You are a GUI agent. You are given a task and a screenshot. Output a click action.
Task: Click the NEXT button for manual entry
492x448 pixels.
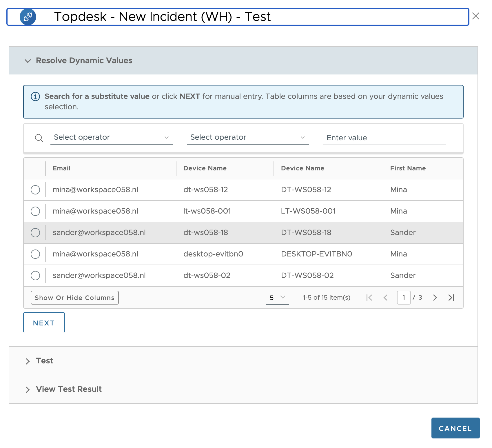point(44,323)
